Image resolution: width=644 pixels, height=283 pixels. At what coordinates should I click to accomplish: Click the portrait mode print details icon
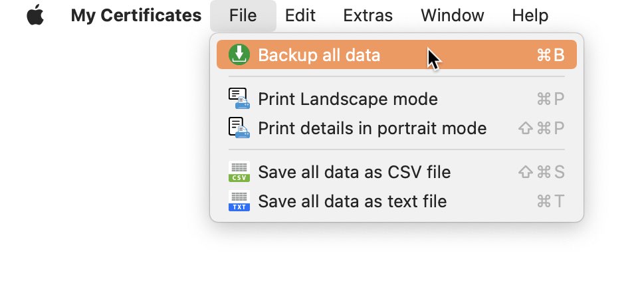point(239,128)
